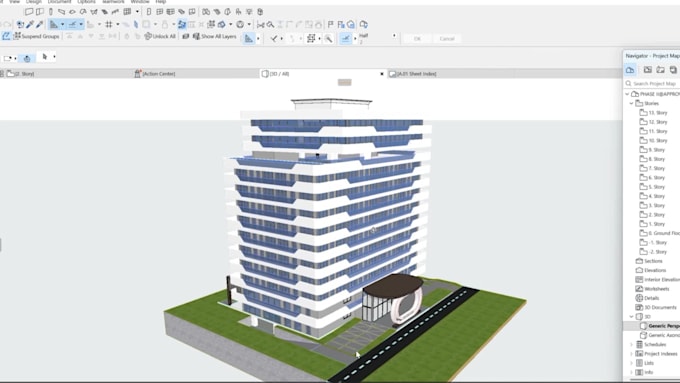
Task: Click the checkmark icon
Action: [x=274, y=39]
